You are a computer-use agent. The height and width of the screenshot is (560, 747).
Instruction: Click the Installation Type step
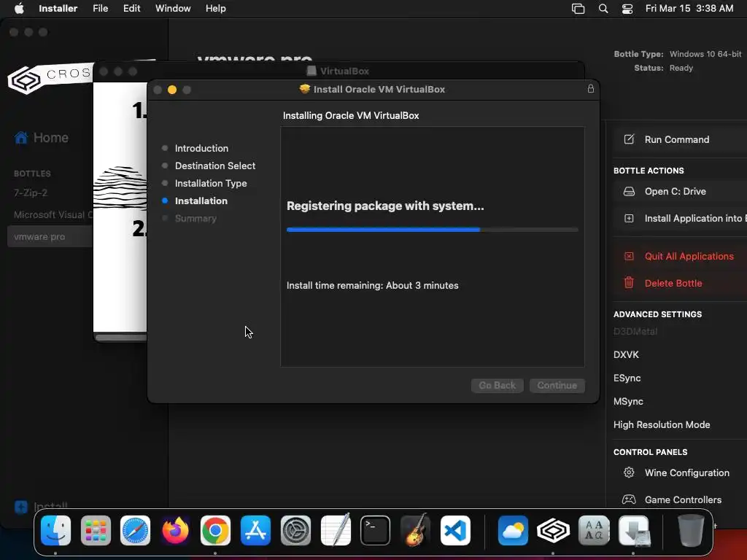211,183
